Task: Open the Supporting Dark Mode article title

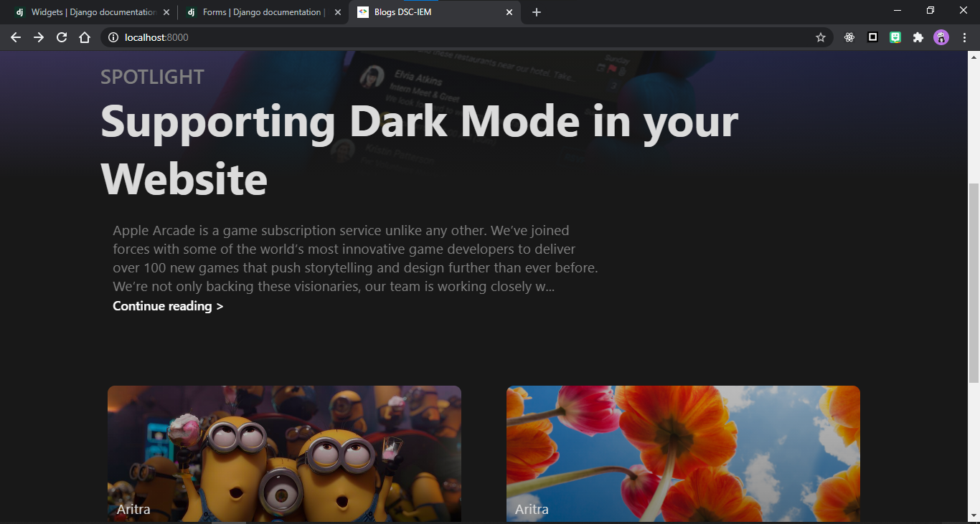Action: (x=419, y=149)
